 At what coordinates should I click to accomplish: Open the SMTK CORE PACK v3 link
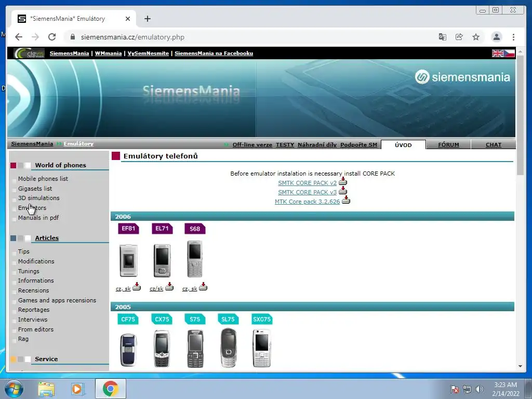pyautogui.click(x=308, y=192)
